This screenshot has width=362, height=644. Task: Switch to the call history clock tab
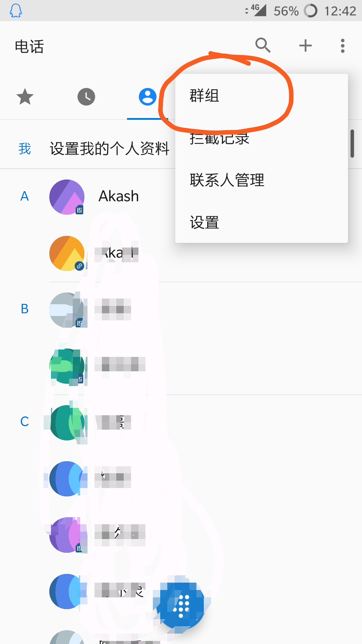86,97
